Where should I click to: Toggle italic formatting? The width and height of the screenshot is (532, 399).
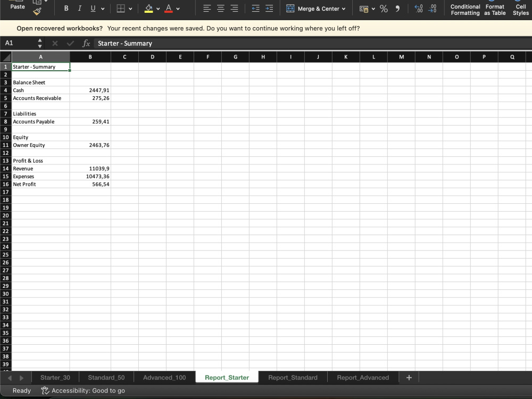click(x=79, y=9)
